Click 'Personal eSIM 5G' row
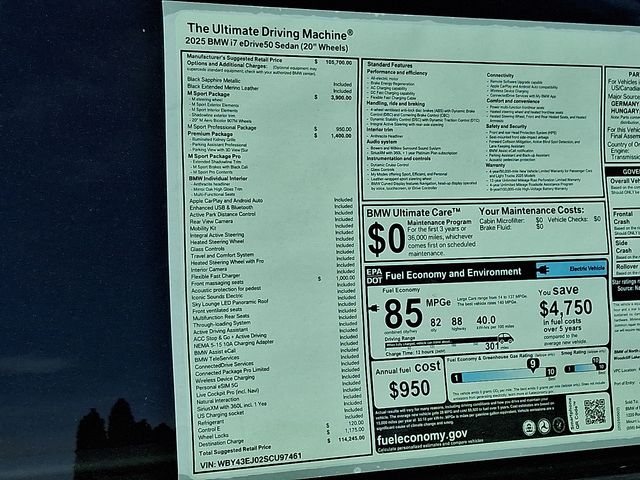 coord(217,386)
